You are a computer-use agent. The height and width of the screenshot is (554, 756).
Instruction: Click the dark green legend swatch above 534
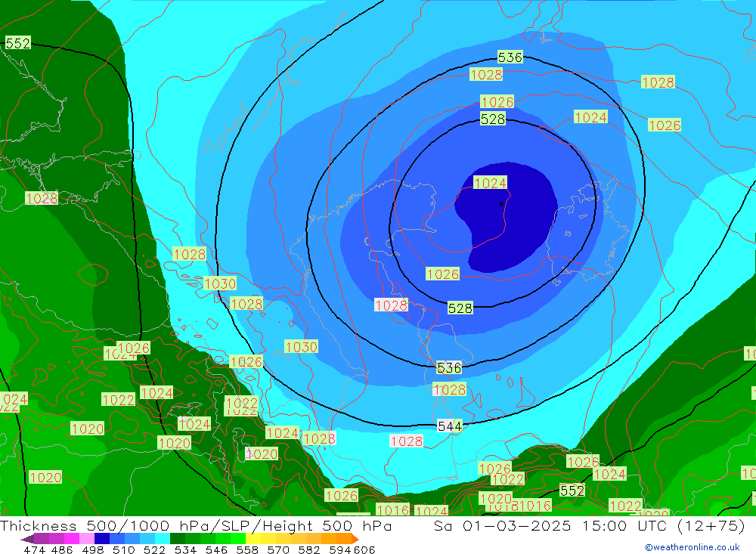coord(178,539)
